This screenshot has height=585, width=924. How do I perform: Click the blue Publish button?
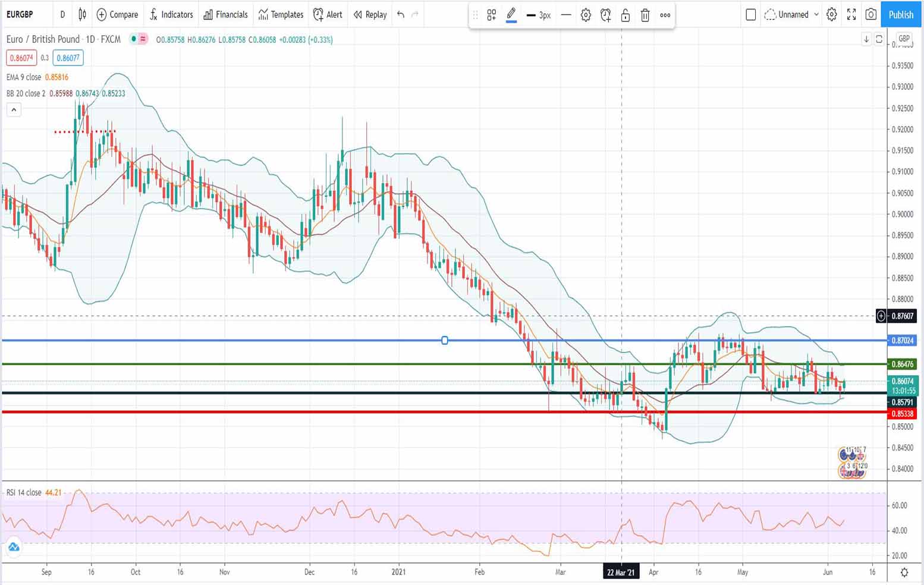(x=901, y=14)
